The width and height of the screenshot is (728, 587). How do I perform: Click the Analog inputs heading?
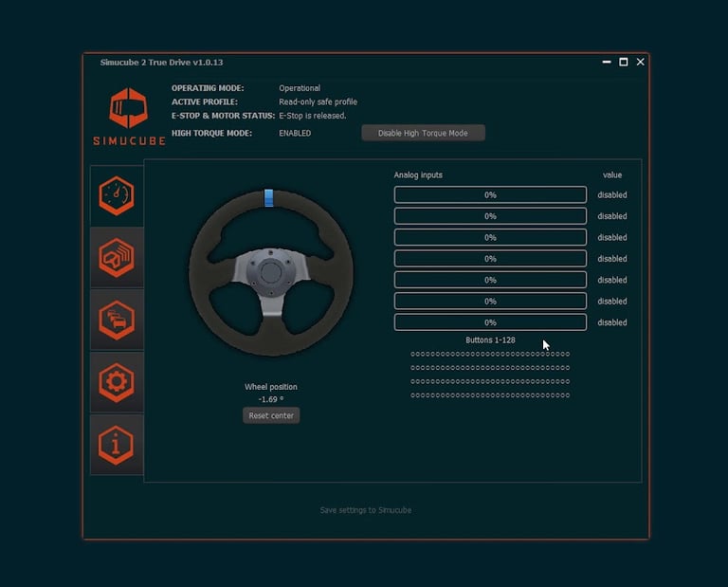click(418, 175)
